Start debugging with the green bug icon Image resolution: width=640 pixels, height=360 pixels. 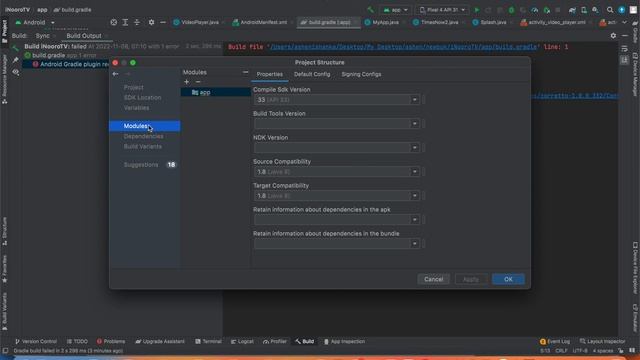(511, 10)
